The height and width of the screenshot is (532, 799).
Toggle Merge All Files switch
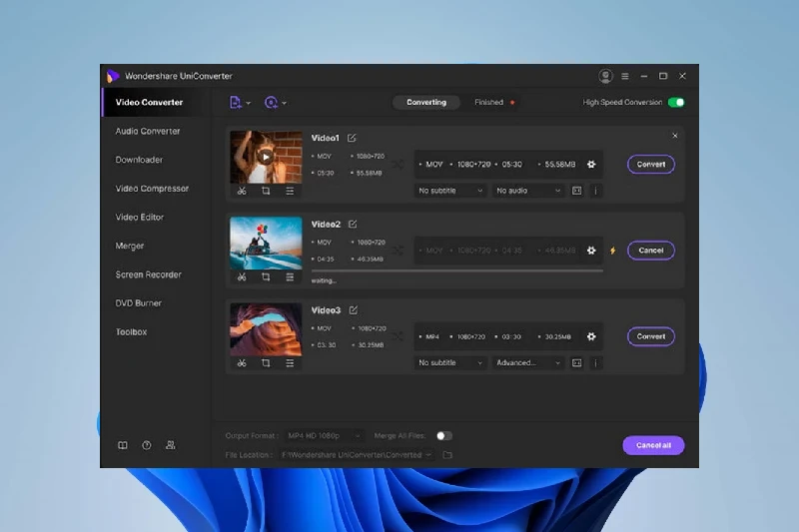[x=443, y=436]
